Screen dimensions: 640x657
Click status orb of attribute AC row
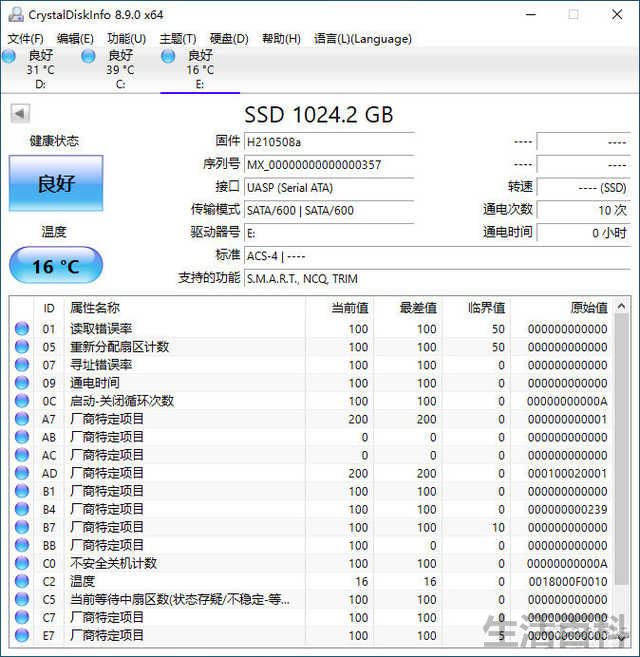(x=22, y=455)
